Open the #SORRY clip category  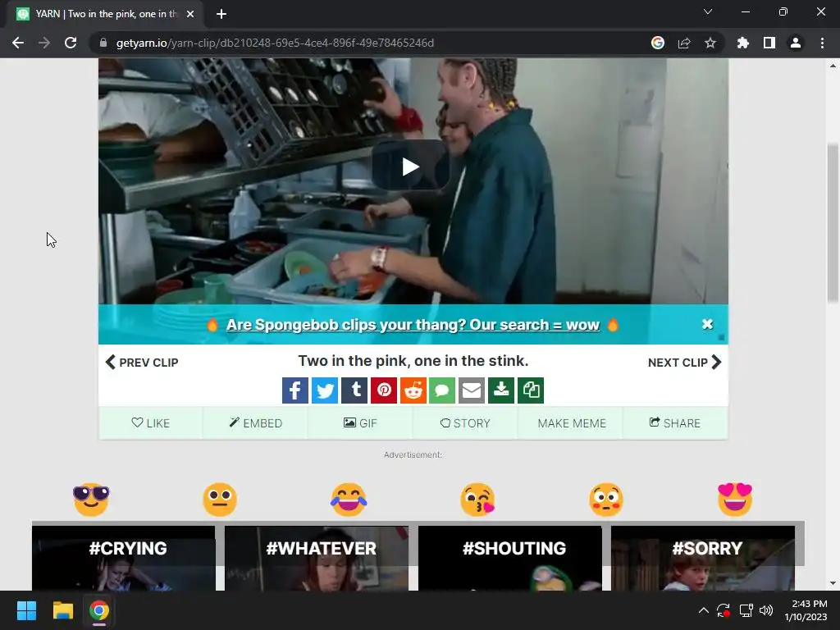[x=703, y=558]
